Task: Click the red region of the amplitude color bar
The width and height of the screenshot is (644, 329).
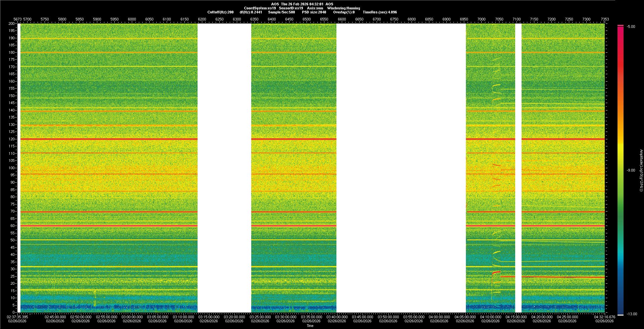Action: point(620,67)
